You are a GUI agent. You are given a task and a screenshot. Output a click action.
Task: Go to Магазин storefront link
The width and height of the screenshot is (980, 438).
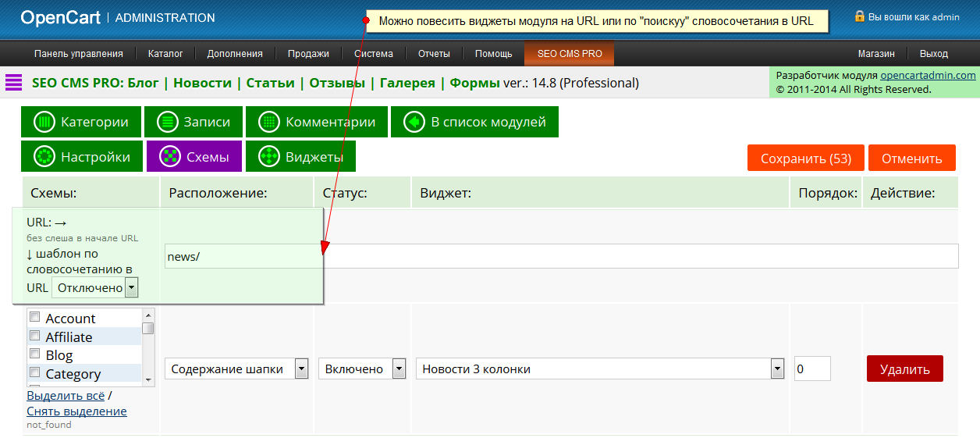tap(876, 54)
